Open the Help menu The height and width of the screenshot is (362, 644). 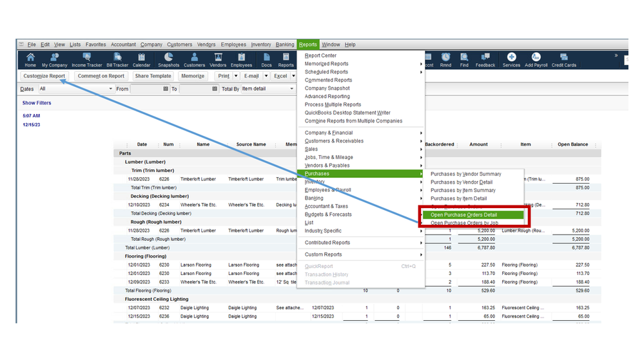(350, 44)
